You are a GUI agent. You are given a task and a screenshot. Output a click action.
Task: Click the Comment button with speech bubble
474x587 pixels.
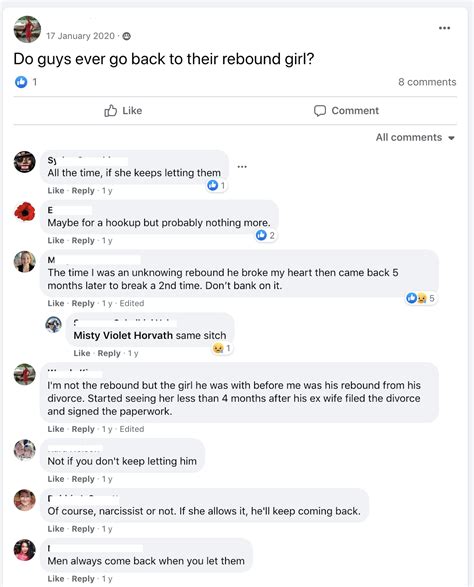pos(346,111)
